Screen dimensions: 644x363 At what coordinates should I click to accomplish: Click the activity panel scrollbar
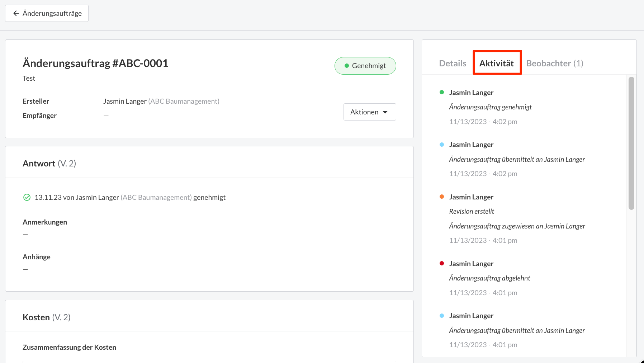pyautogui.click(x=631, y=143)
